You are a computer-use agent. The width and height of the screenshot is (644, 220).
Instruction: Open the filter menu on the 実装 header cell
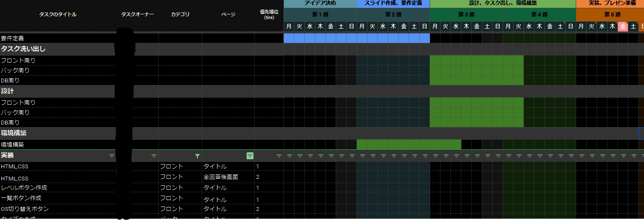(x=111, y=156)
